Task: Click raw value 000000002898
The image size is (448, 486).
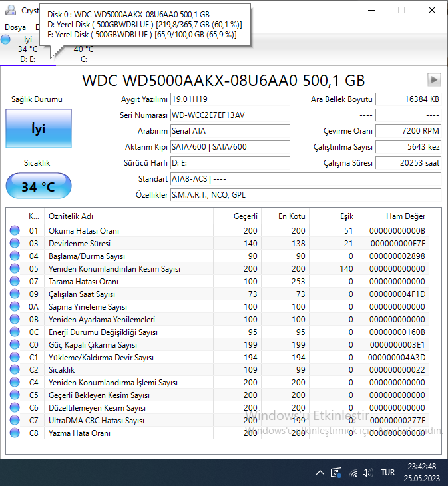Action: coord(397,256)
